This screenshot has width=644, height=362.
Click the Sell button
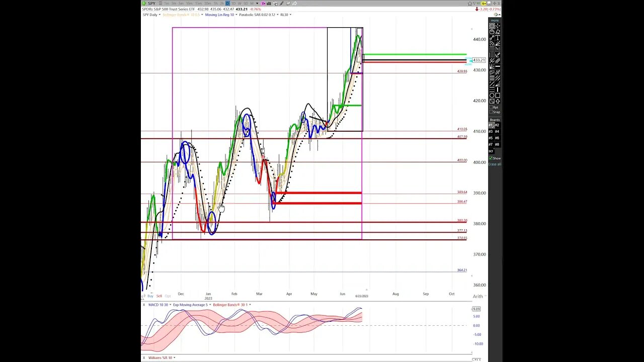click(x=159, y=296)
